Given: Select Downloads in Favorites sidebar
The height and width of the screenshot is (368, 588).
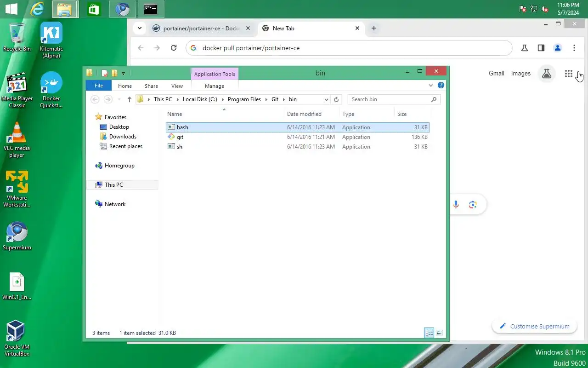Looking at the screenshot, I should [118, 137].
